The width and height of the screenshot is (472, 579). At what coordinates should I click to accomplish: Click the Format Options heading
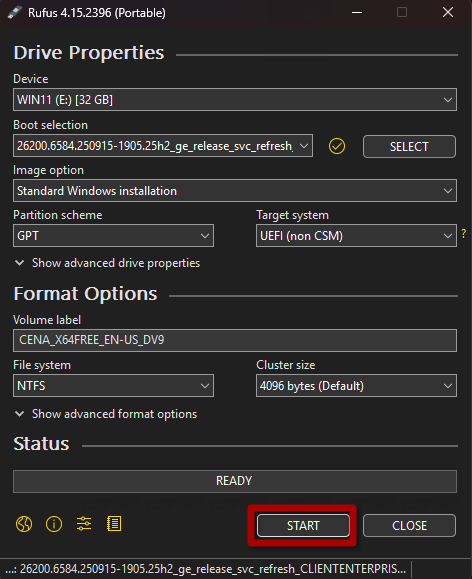(x=85, y=294)
